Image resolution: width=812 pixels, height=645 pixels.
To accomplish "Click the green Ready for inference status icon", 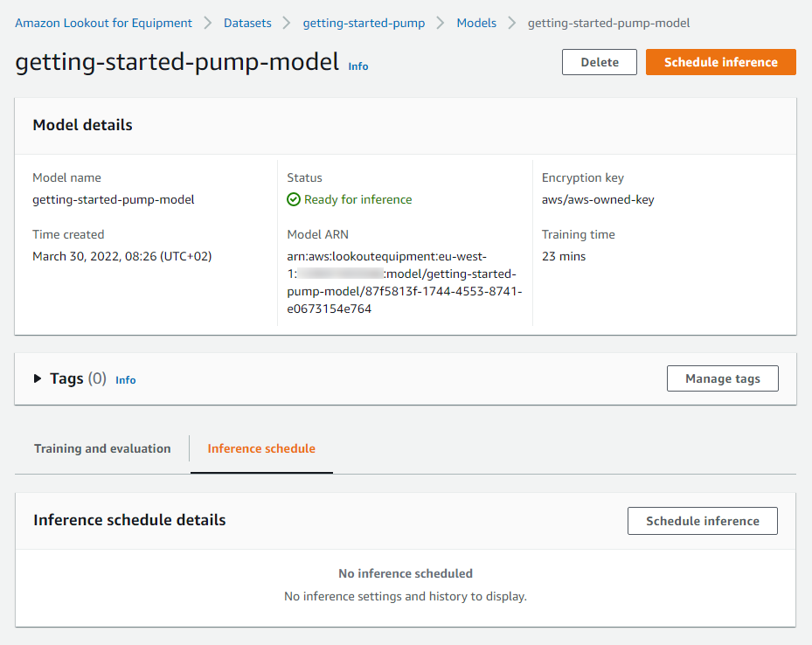I will pos(294,199).
